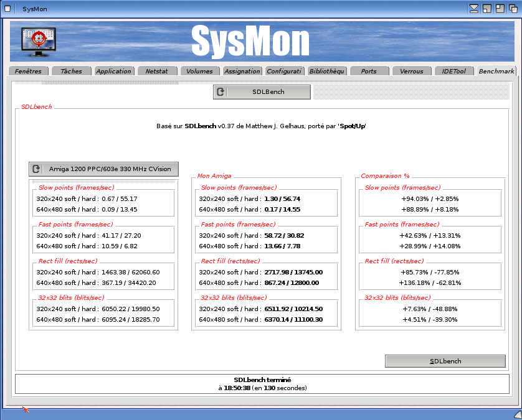Click the finish time 18:50:38 text
The height and width of the screenshot is (420, 522).
237,388
